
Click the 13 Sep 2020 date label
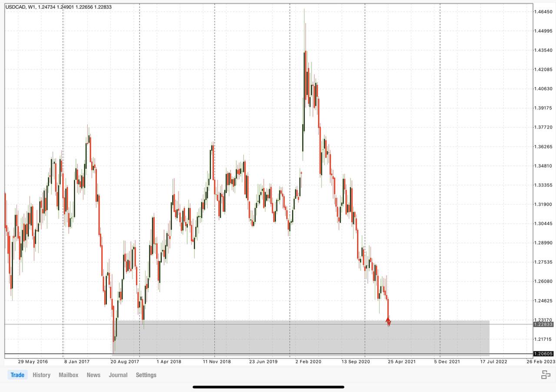tap(356, 361)
